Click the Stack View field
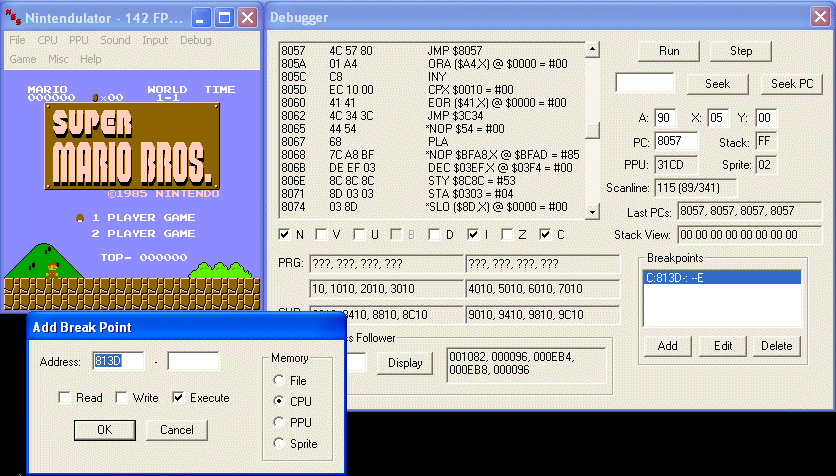836x476 pixels. (x=750, y=235)
